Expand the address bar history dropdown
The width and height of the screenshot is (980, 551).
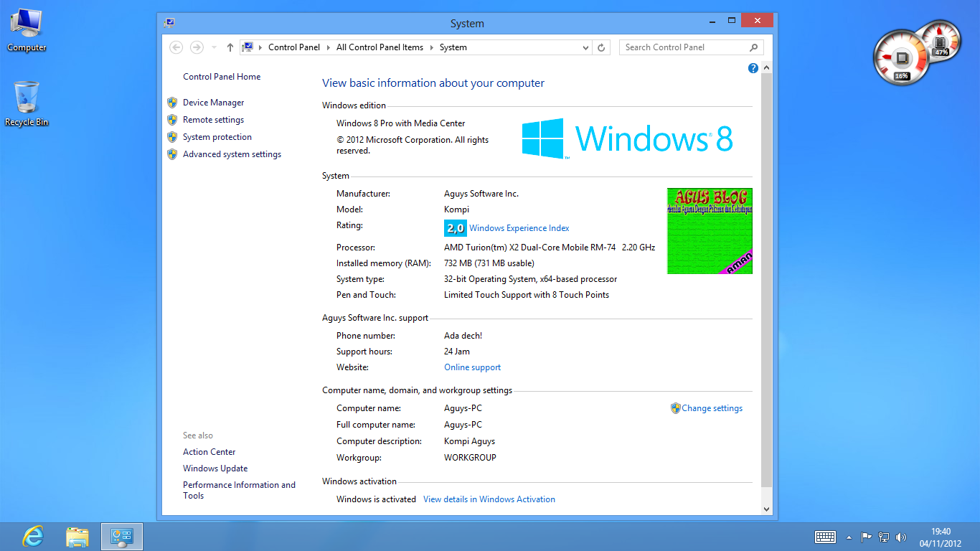(x=586, y=47)
